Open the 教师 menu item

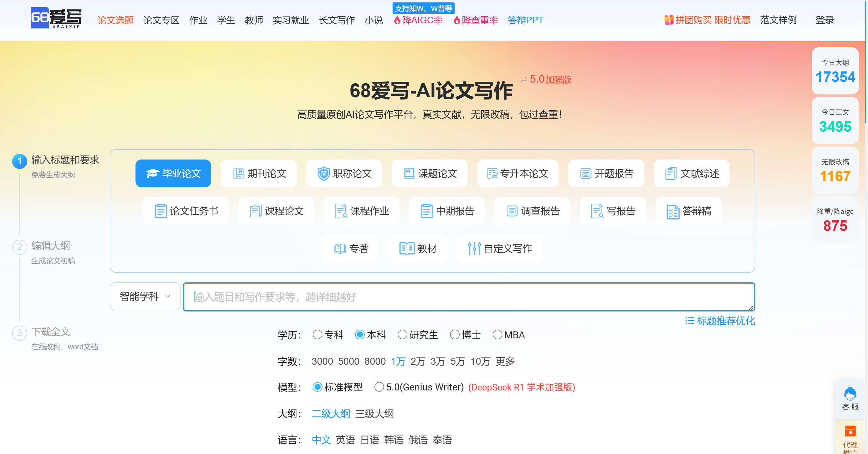tap(254, 20)
